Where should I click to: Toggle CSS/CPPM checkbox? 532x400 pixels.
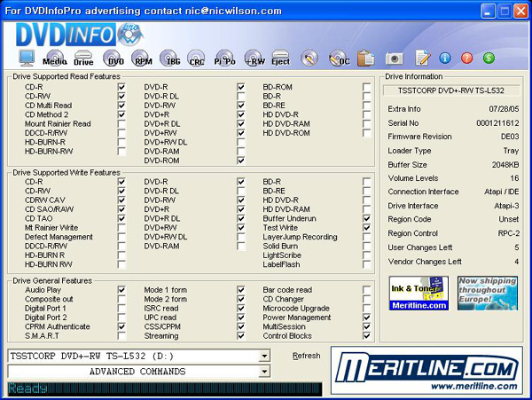click(240, 326)
